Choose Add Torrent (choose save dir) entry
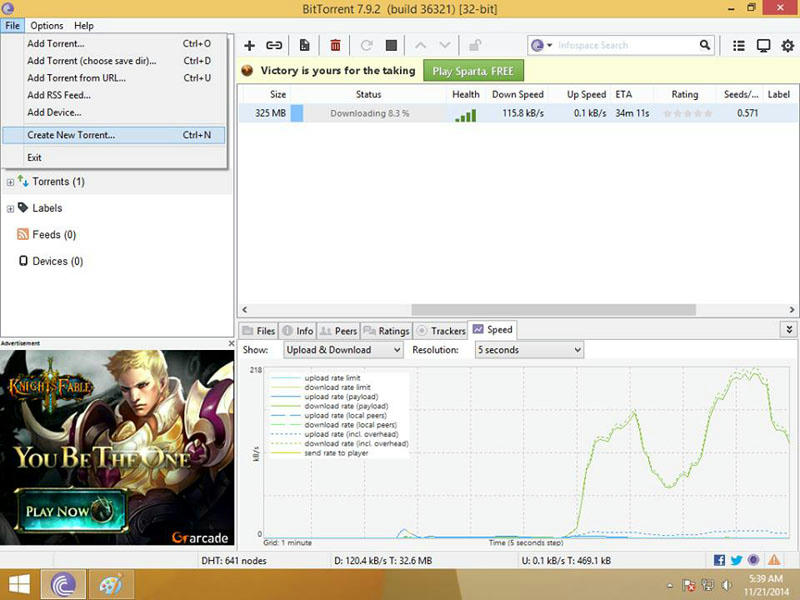The image size is (800, 600). 114,61
